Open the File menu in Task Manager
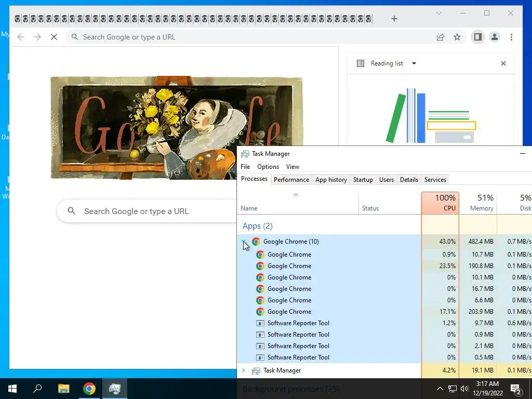Image resolution: width=532 pixels, height=399 pixels. (x=245, y=167)
